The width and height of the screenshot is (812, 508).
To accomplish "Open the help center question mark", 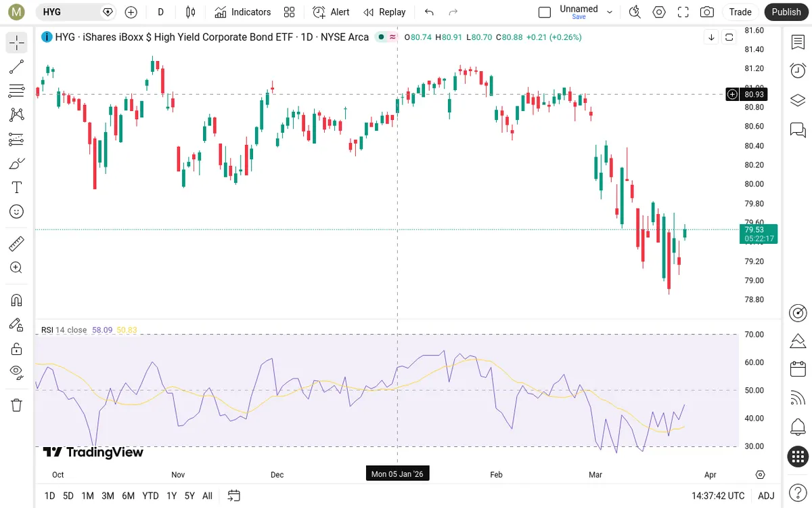I will [798, 492].
